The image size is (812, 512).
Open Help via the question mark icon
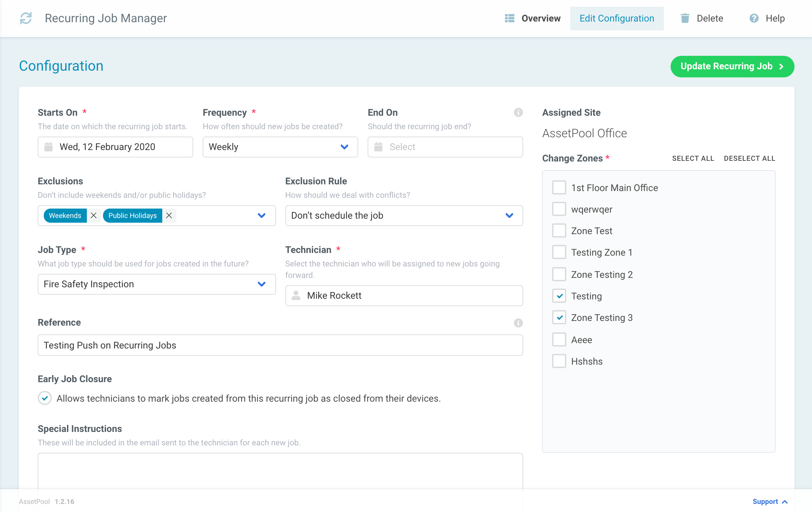click(x=754, y=18)
